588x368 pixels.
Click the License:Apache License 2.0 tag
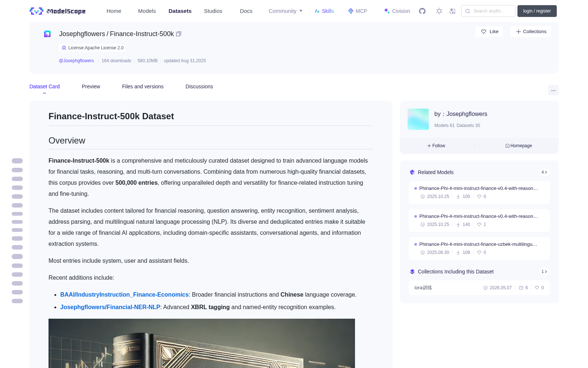(x=92, y=48)
